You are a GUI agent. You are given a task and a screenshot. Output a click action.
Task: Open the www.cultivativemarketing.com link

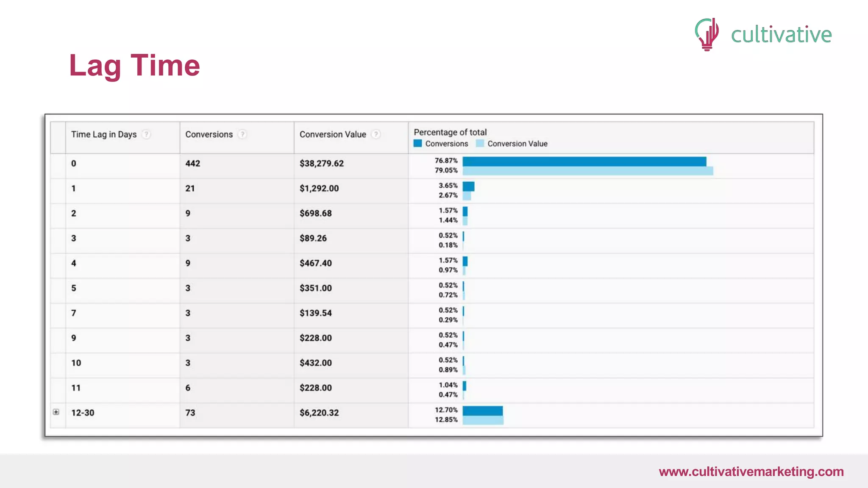click(751, 471)
